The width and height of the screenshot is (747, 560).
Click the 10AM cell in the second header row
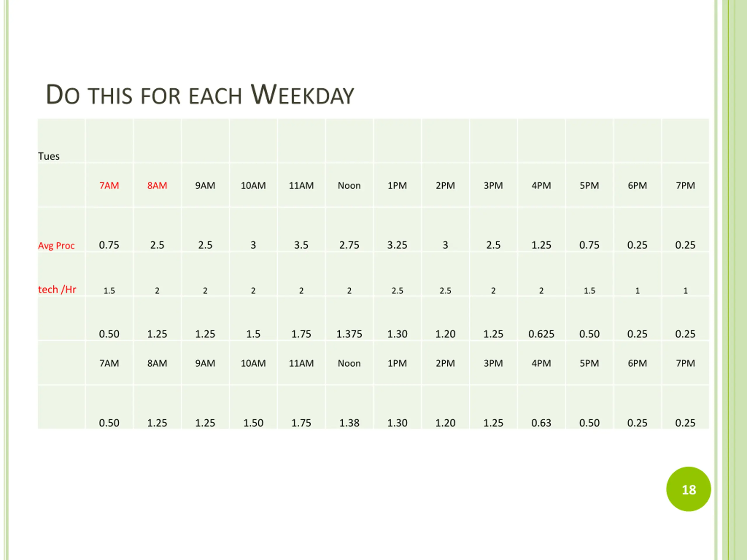pos(253,363)
